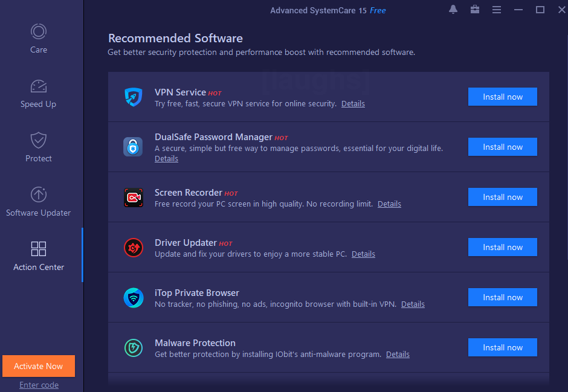Click the Driver Updater icon

[134, 247]
